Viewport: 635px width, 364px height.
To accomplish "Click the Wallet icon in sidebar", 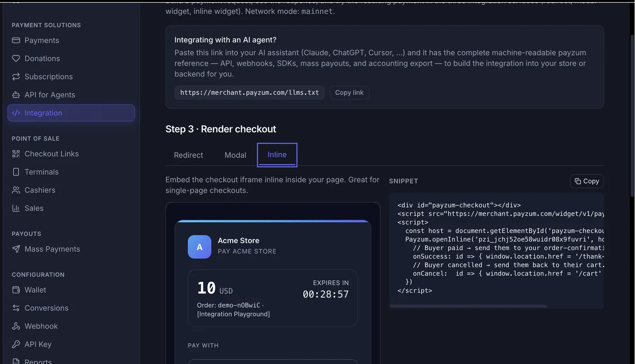I will 16,290.
